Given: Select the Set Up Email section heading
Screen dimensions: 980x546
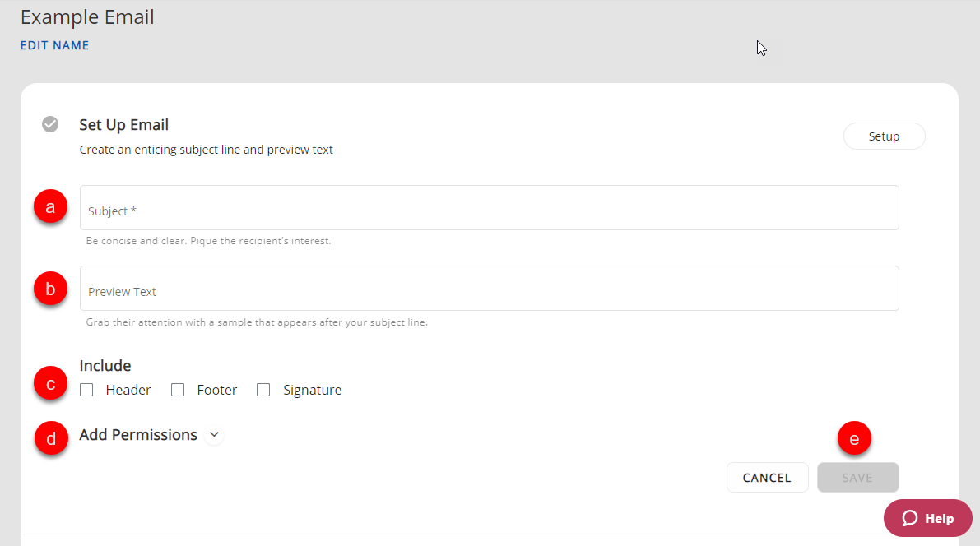Looking at the screenshot, I should (x=123, y=125).
